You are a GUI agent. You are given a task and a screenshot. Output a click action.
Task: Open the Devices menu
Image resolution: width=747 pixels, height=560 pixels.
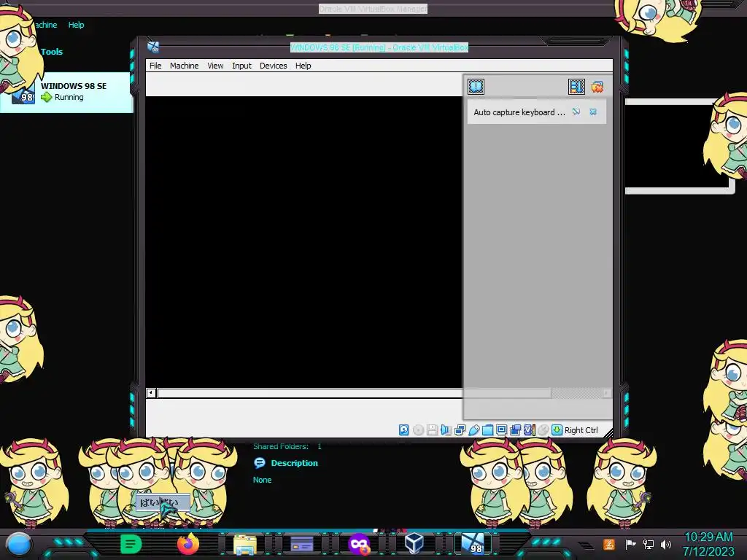(273, 66)
